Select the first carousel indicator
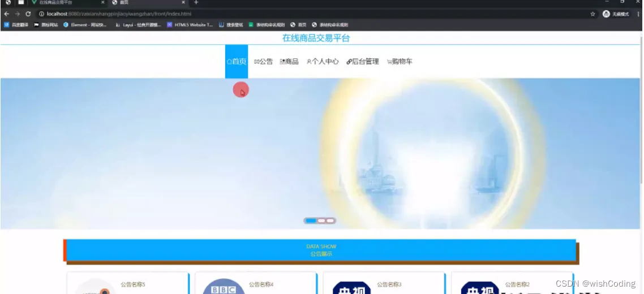Screen dimensions: 644x294 point(311,221)
